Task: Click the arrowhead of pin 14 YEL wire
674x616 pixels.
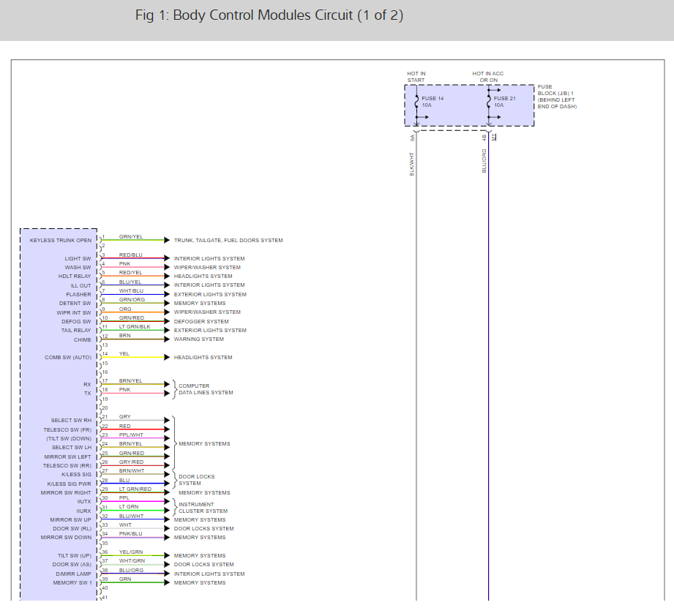Action: [x=167, y=358]
